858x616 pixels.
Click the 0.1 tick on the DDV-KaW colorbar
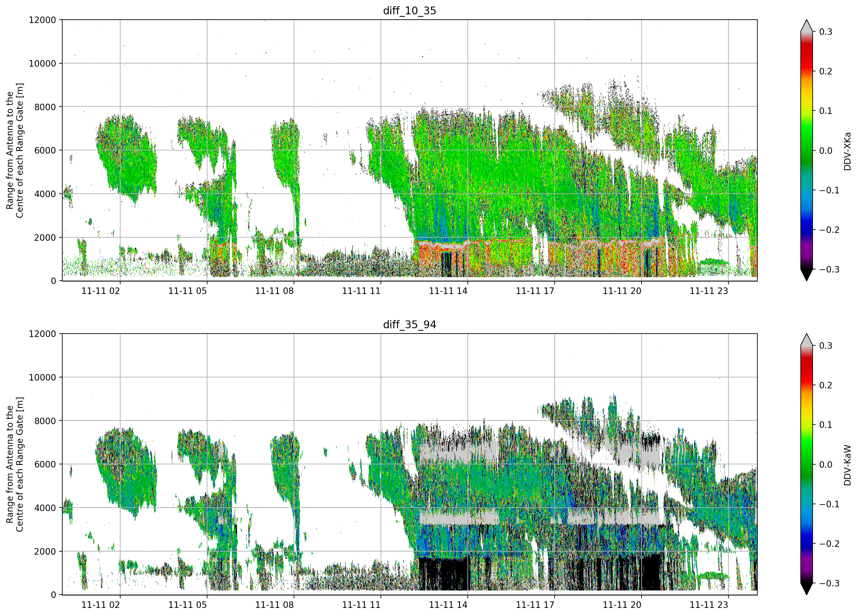tap(826, 425)
